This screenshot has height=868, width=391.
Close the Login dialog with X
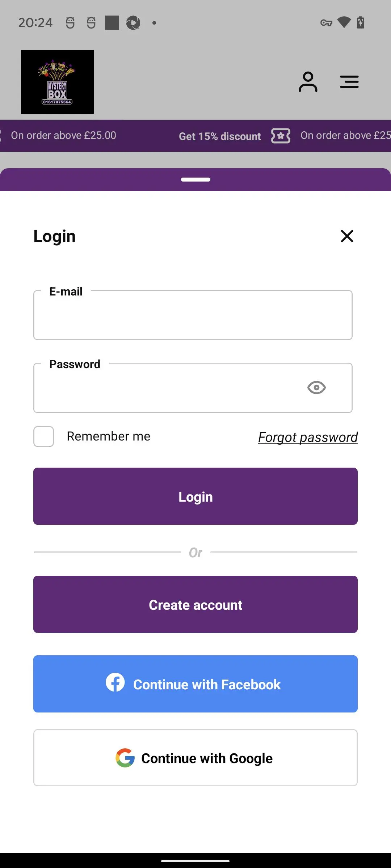tap(347, 236)
